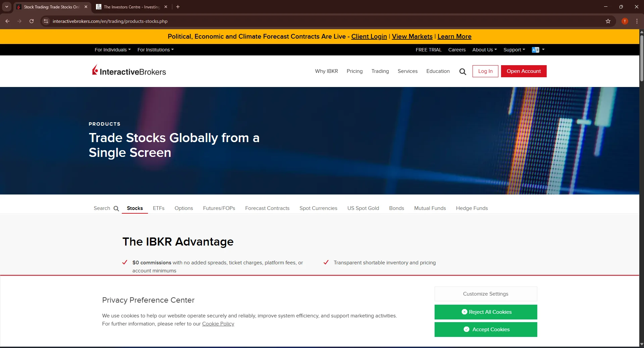Click View Markets banner link
This screenshot has height=348, width=644.
(412, 36)
